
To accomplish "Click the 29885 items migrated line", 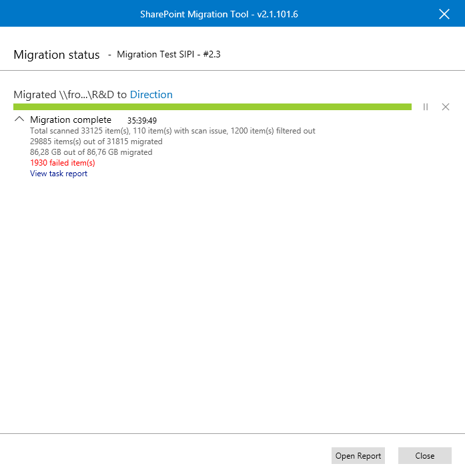I will tap(96, 142).
